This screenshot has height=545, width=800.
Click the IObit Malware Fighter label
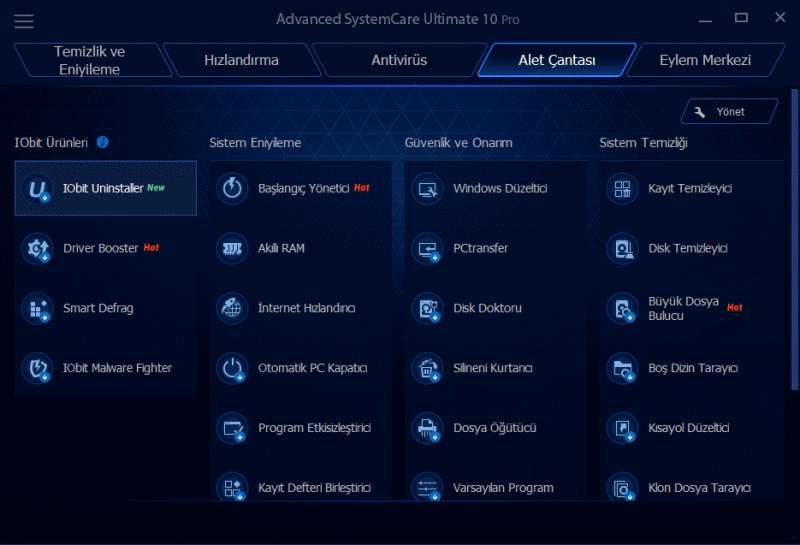[x=117, y=368]
